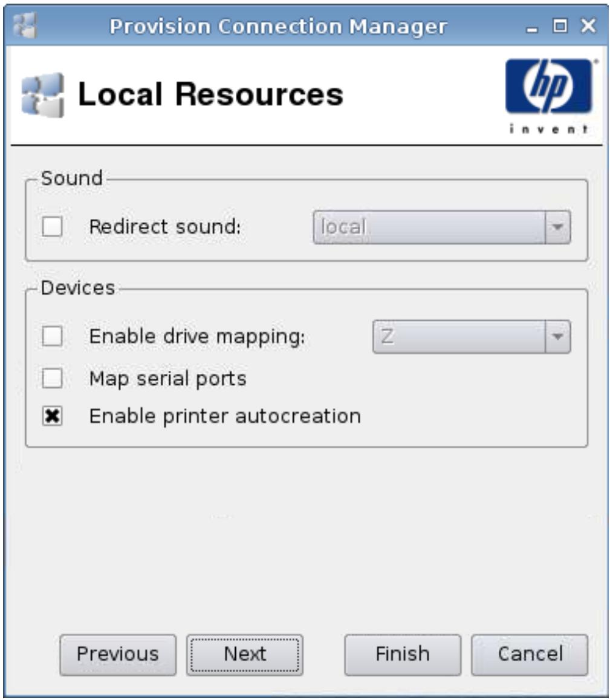Click the 'Enable drive mapping:' label
Viewport: 610px width, 700px height.
coord(197,337)
